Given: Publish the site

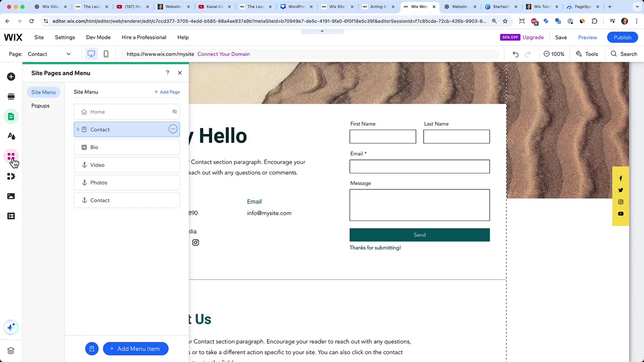Looking at the screenshot, I should point(622,37).
